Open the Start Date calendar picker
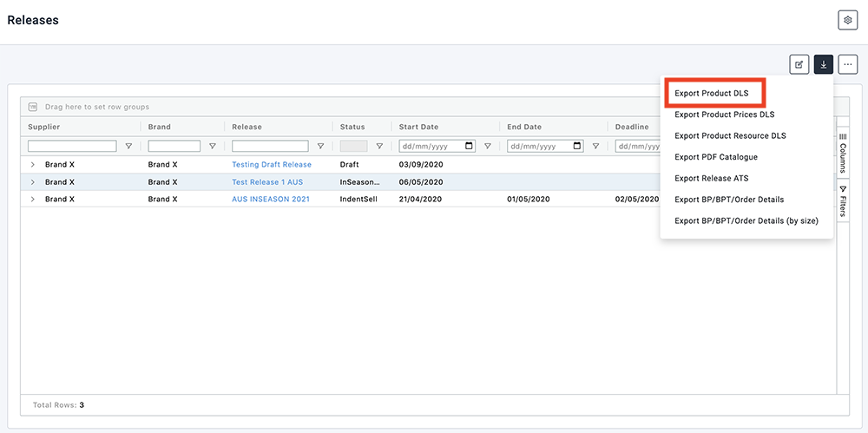Screen dimensions: 868x433 click(x=470, y=147)
